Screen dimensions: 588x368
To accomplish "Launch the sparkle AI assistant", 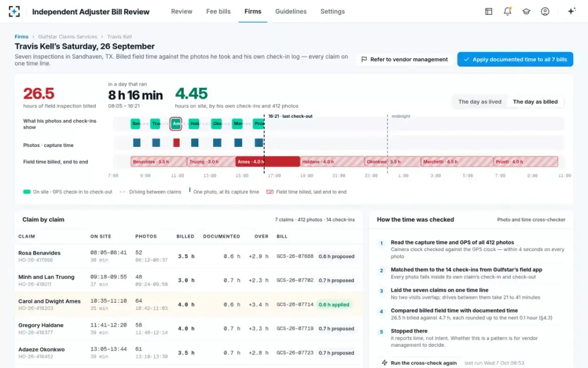I will pos(571,11).
